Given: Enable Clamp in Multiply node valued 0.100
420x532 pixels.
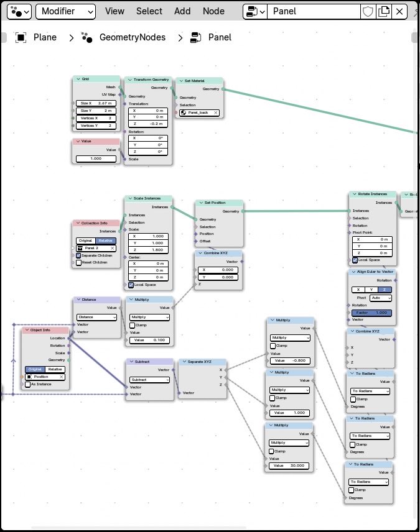Looking at the screenshot, I should pyautogui.click(x=133, y=326).
